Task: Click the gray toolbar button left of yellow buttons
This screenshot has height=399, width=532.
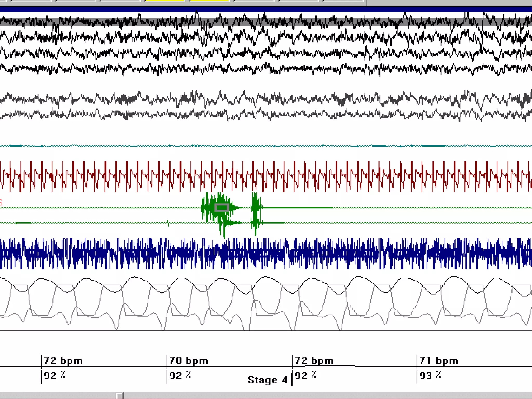Action: point(120,1)
